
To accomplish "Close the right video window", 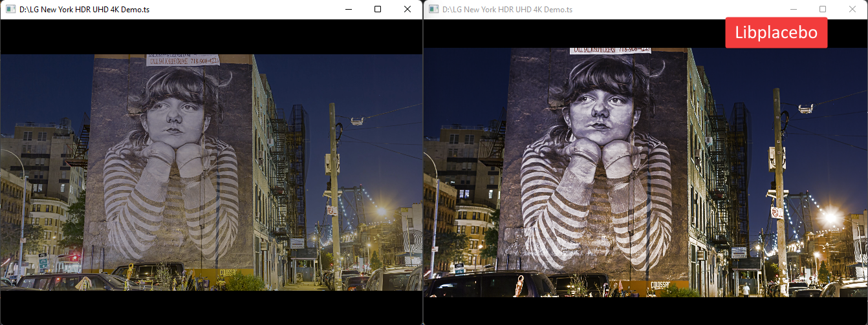I will pyautogui.click(x=852, y=10).
